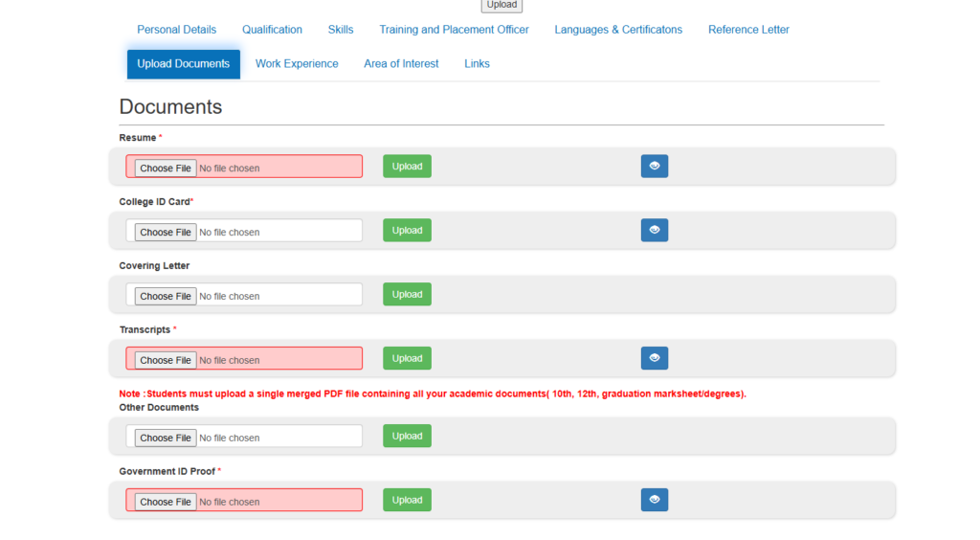The image size is (980, 540).
Task: Click the Government ID Proof eye icon
Action: (x=654, y=500)
